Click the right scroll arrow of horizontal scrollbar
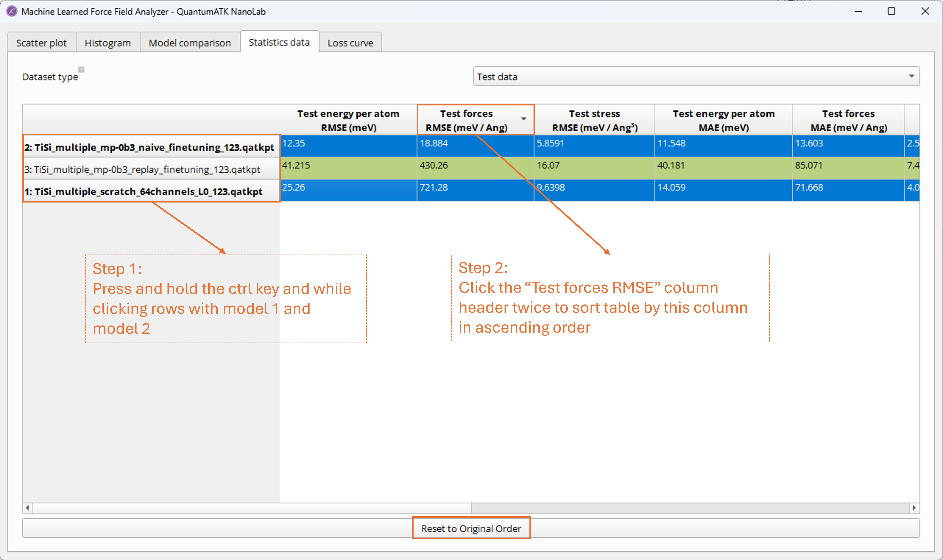Screen dimensions: 943x560 point(914,508)
